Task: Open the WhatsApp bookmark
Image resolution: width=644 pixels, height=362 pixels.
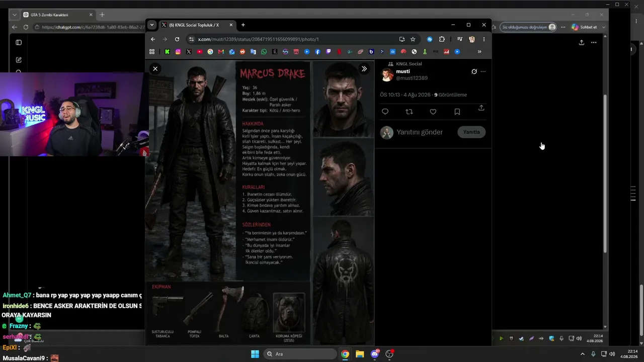Action: [x=264, y=52]
